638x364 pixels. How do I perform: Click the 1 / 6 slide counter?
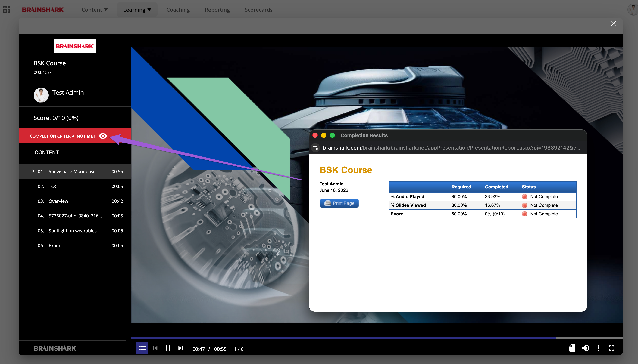(x=239, y=349)
